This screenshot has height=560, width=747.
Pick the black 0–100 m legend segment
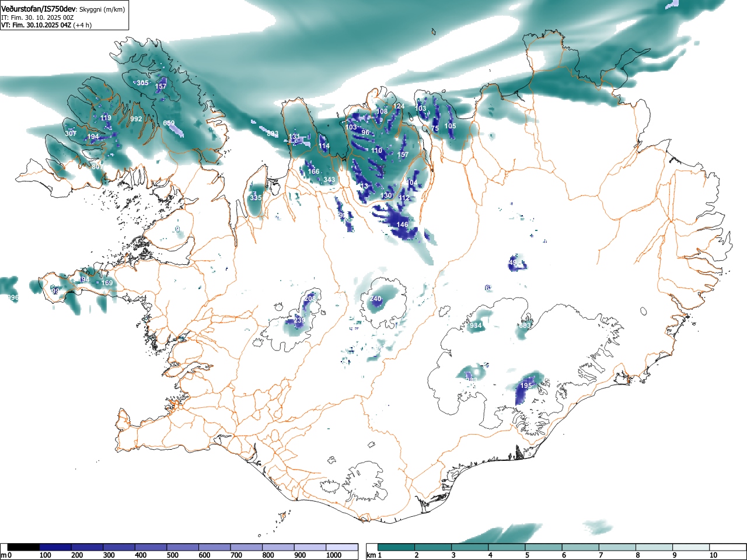(x=24, y=547)
